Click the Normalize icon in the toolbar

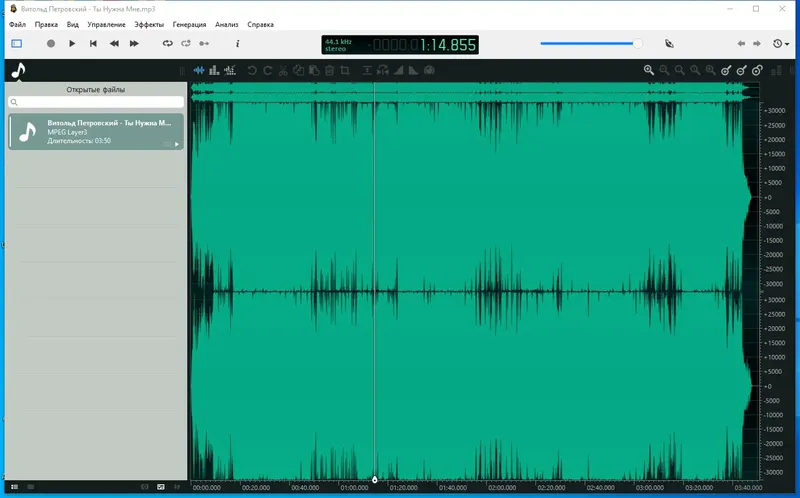click(x=367, y=70)
